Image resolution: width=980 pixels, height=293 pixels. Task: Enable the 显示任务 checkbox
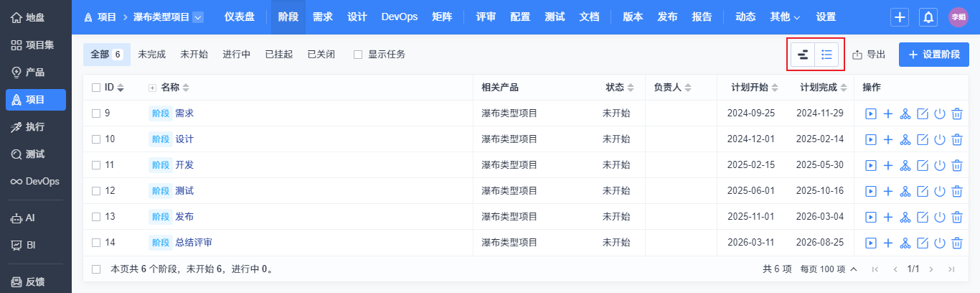point(358,55)
